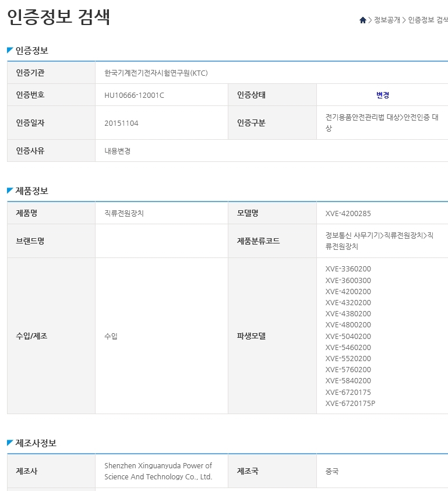Click the 한국기계전기전자시험연구원(KTC) agency text
The width and height of the screenshot is (448, 491).
pyautogui.click(x=156, y=73)
